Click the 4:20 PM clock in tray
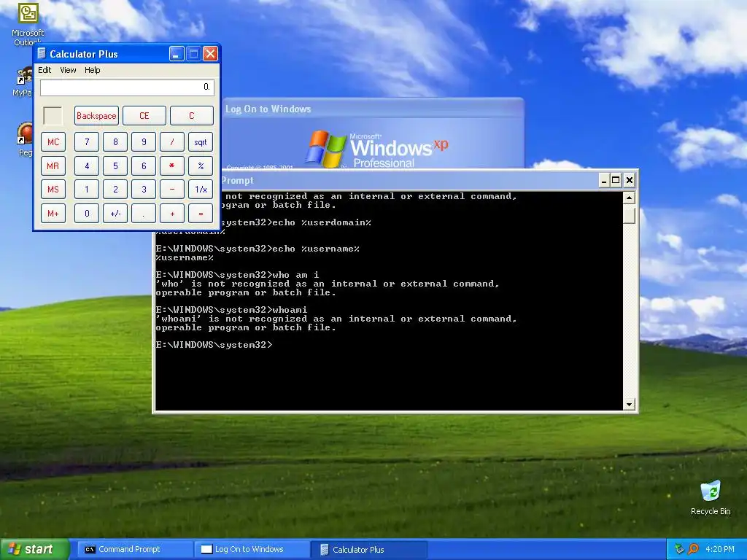This screenshot has width=747, height=560. click(719, 549)
